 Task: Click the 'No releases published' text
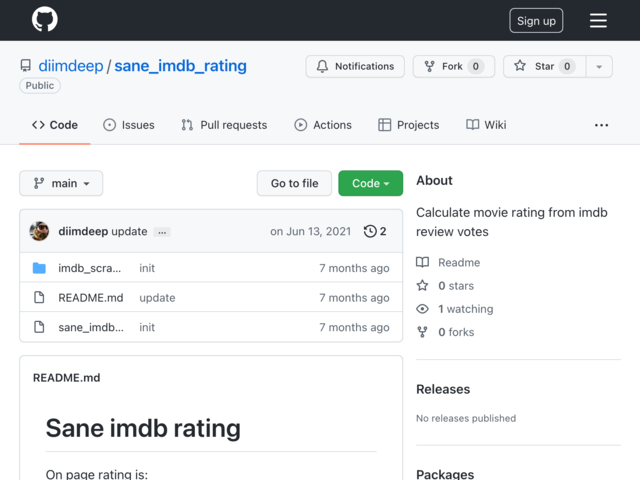click(x=466, y=418)
